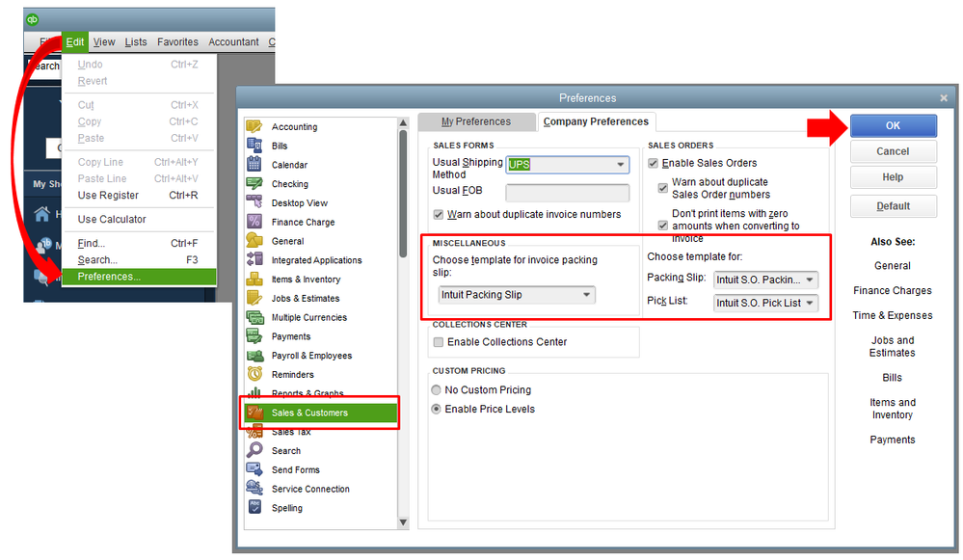Select the Accounting preferences icon
Viewport: 963px width, 560px height.
point(254,126)
